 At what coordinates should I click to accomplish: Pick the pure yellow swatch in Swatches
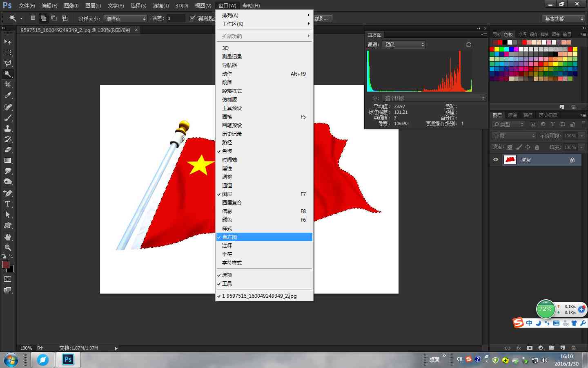(497, 49)
